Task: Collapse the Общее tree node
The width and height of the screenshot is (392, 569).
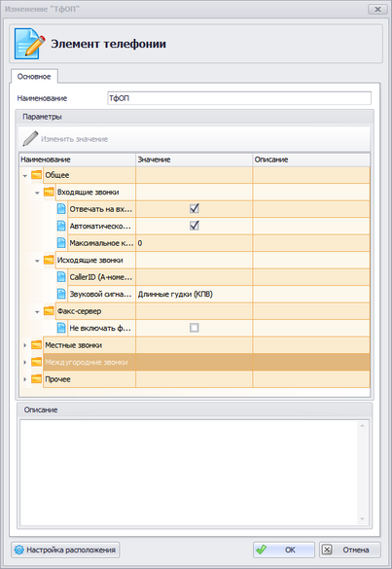Action: coord(25,176)
